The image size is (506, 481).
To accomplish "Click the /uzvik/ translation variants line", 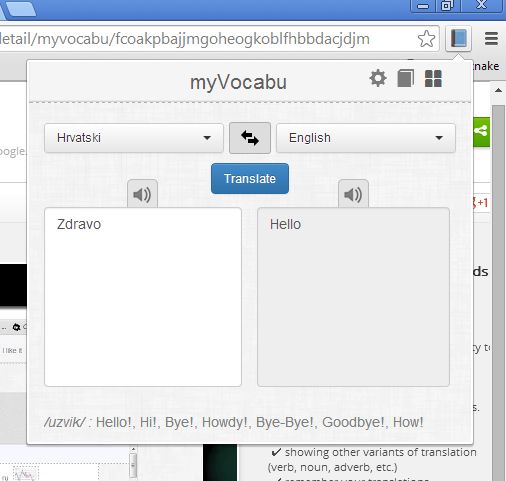I will (233, 422).
